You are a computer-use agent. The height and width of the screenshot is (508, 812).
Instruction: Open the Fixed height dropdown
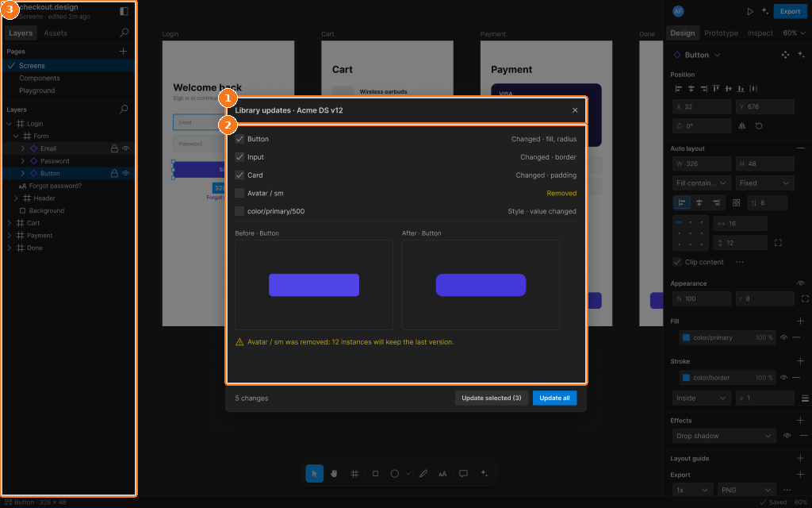[x=765, y=183]
